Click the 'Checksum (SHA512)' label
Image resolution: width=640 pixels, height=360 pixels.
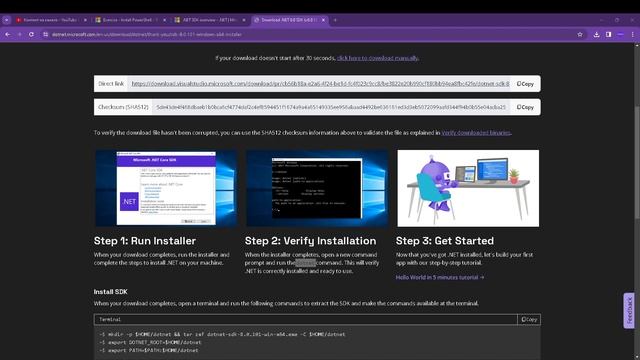click(123, 107)
